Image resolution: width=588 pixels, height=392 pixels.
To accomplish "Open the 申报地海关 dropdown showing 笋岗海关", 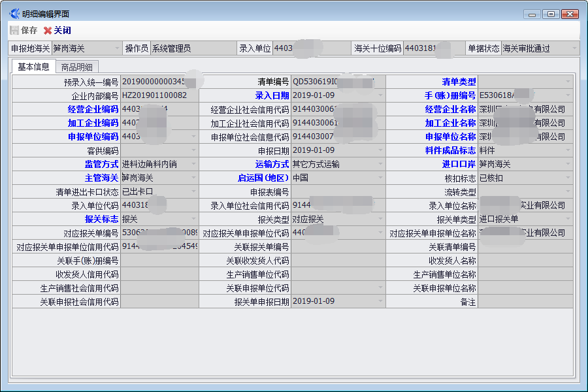I will tap(116, 47).
